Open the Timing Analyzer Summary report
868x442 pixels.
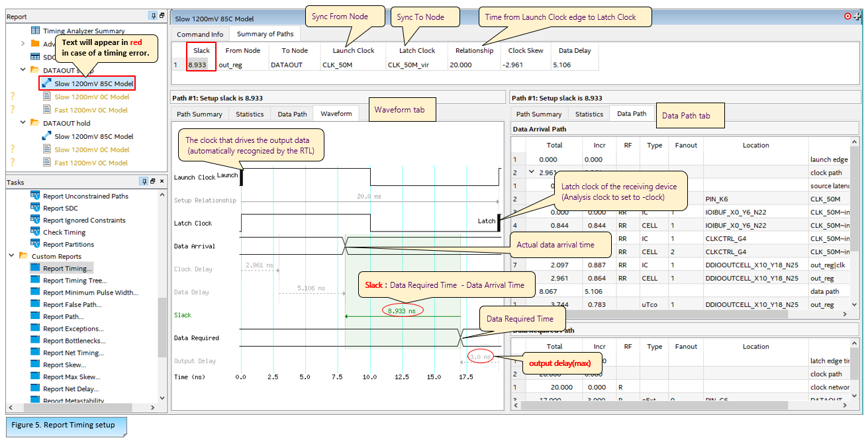[83, 31]
